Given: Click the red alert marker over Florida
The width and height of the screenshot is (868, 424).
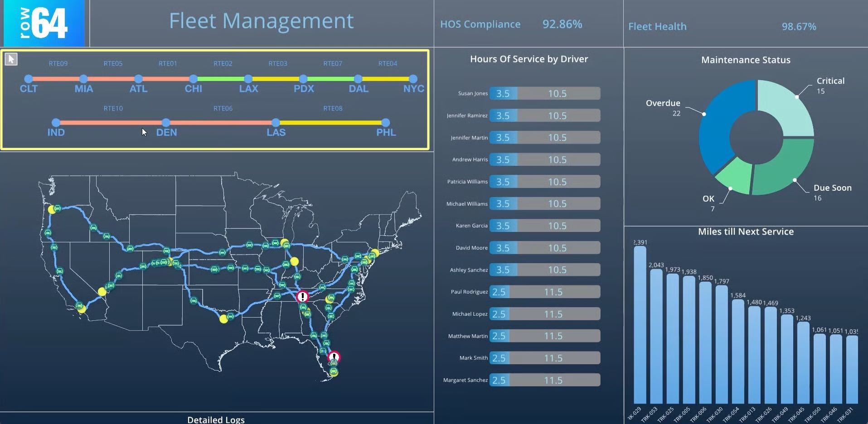Looking at the screenshot, I should [x=334, y=357].
